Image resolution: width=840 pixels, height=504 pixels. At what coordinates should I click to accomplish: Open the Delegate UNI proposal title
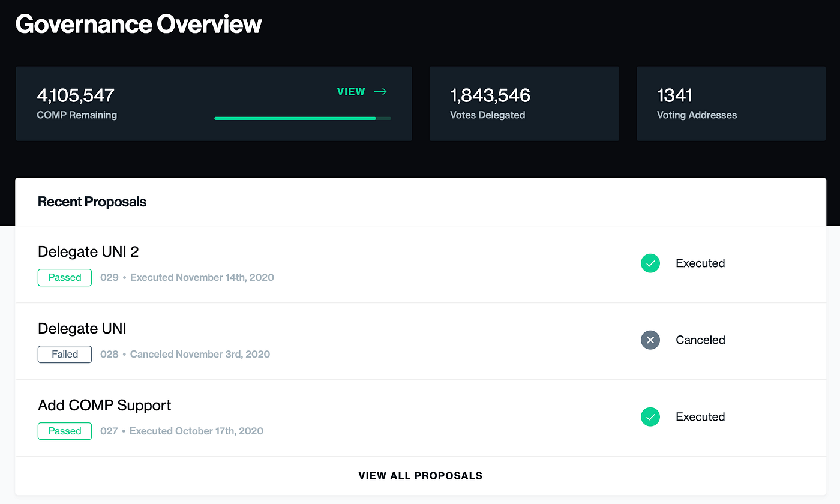pyautogui.click(x=82, y=328)
